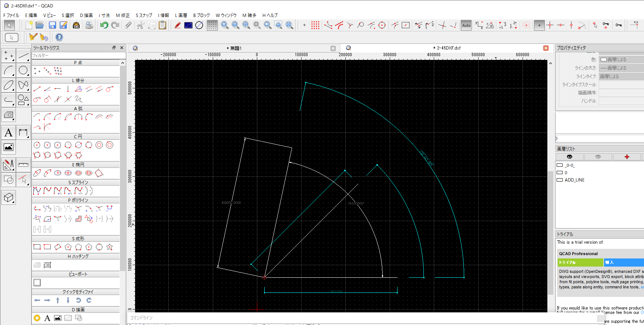Image resolution: width=644 pixels, height=325 pixels.
Task: Open the D 描画 menu
Action: 86,15
